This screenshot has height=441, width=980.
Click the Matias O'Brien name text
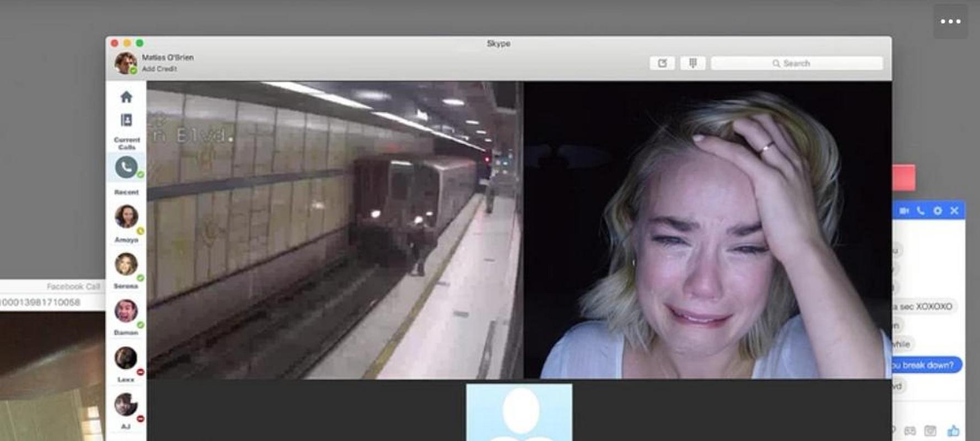(x=168, y=57)
